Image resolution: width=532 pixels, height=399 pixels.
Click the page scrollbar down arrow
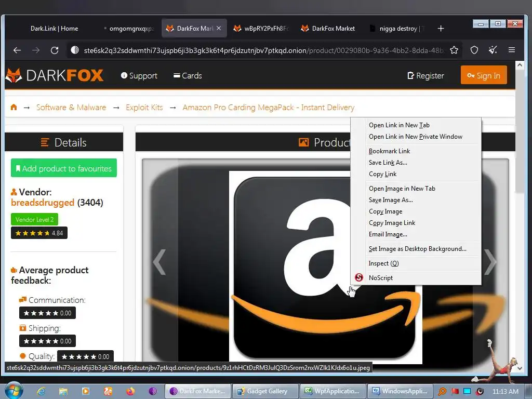[x=520, y=368]
